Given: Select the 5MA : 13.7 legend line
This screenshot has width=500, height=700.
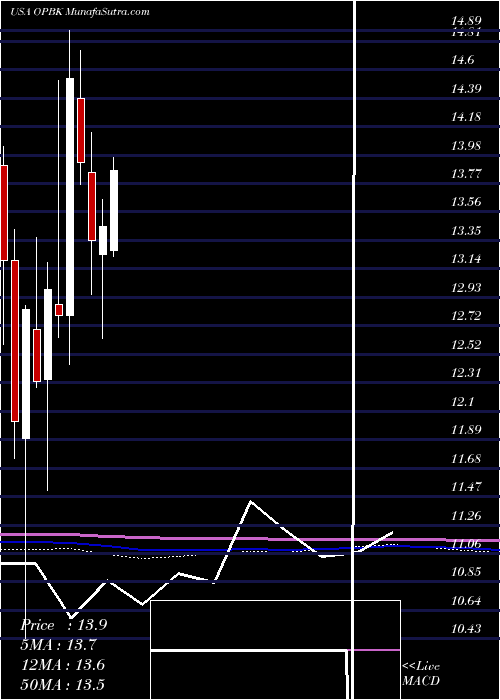Looking at the screenshot, I should [58, 644].
